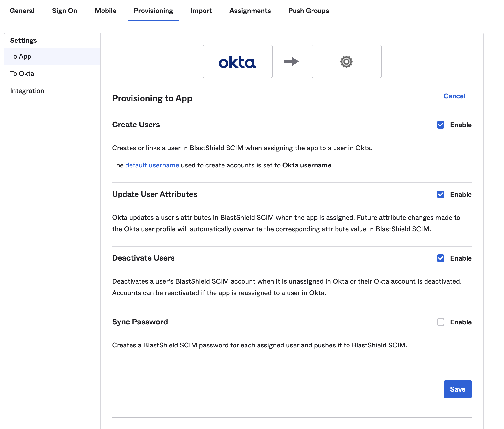The image size is (504, 429).
Task: Switch to the Sign On tab
Action: 65,11
